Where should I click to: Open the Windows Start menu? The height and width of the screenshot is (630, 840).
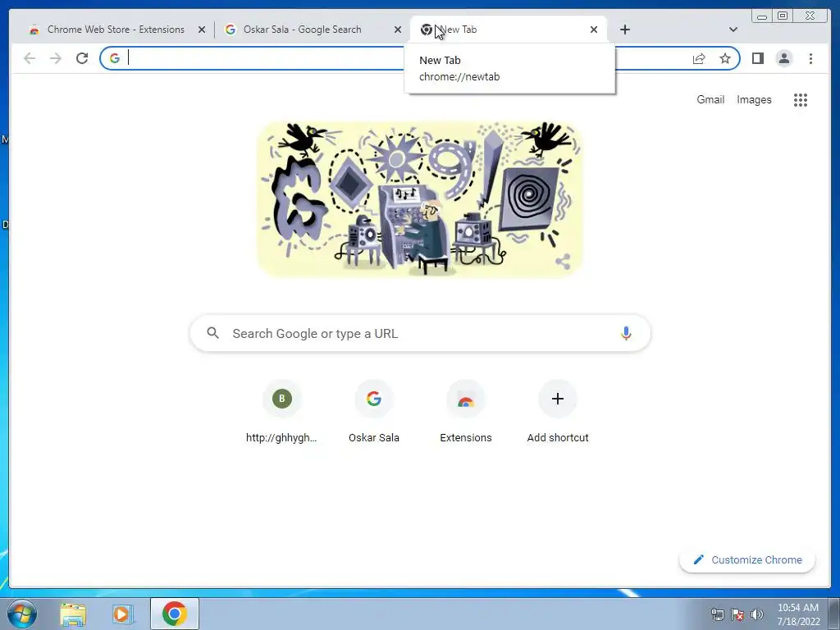tap(21, 614)
